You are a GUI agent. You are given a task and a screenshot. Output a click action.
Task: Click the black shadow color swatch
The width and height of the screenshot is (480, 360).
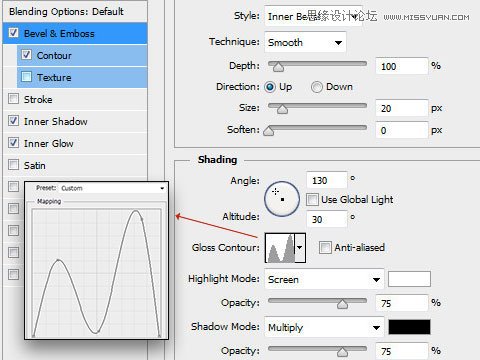(x=409, y=327)
